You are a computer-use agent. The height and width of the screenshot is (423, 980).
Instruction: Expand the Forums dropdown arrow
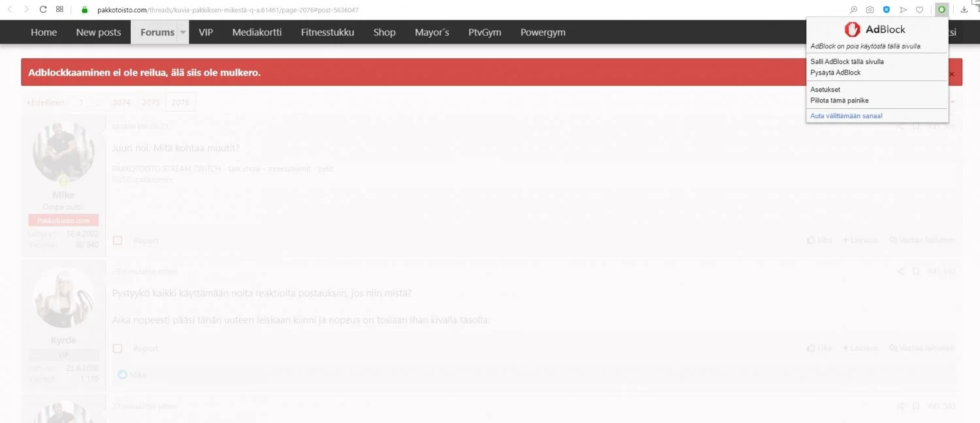click(x=184, y=32)
